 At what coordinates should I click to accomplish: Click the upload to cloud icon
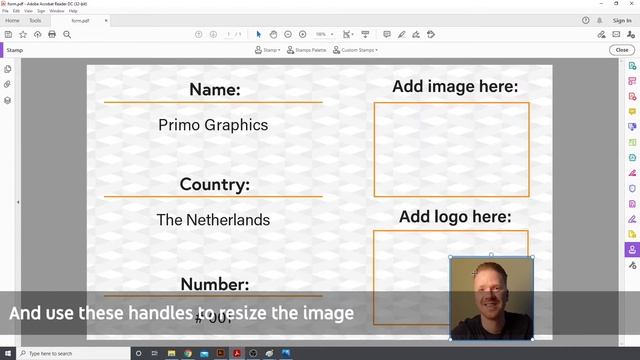[38, 35]
